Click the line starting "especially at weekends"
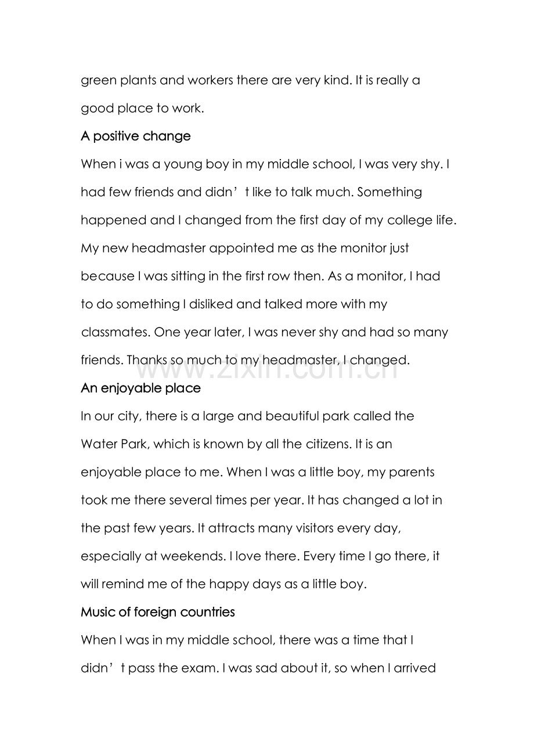Image resolution: width=534 pixels, height=756 pixels. [260, 556]
